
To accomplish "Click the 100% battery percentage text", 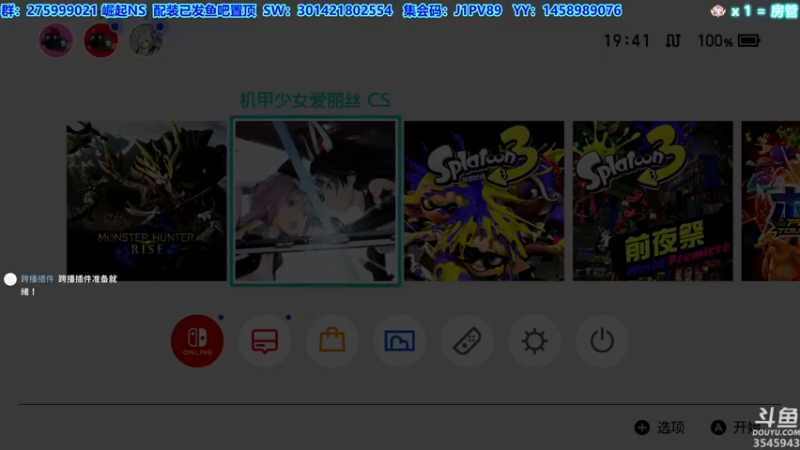I will click(x=715, y=41).
